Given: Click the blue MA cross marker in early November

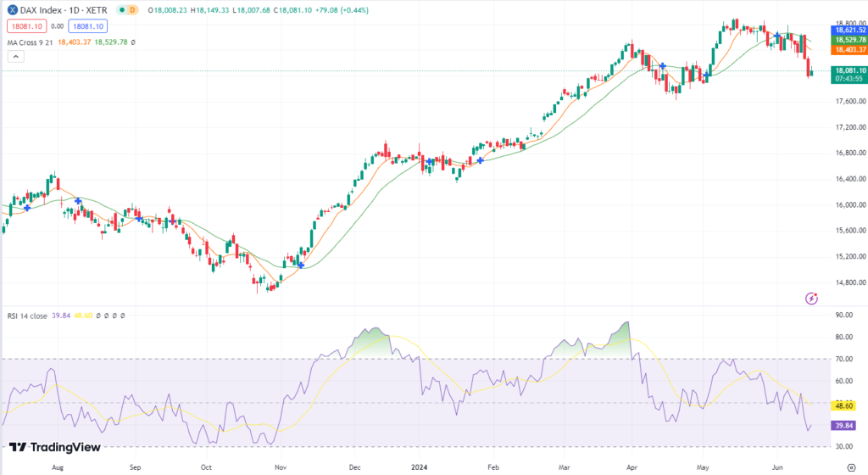Looking at the screenshot, I should pos(301,265).
